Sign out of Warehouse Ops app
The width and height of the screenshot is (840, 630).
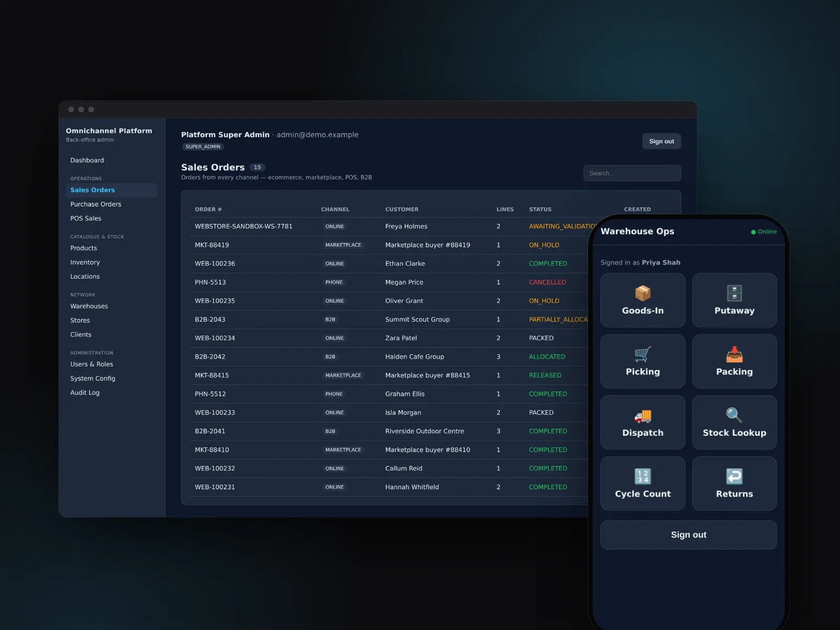(688, 535)
